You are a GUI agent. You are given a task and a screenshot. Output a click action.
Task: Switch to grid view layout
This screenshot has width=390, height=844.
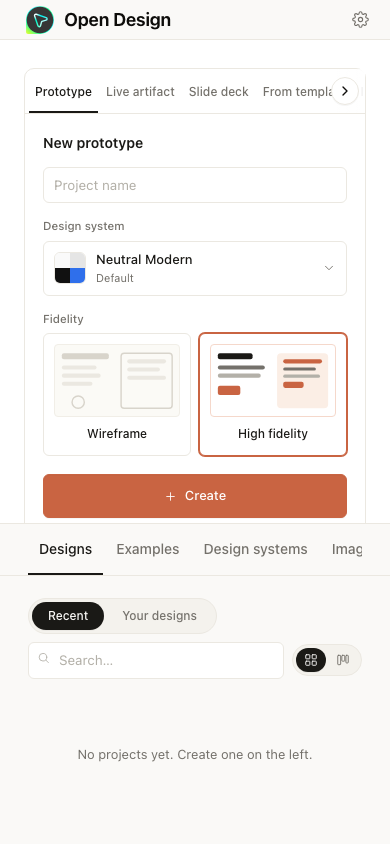[311, 660]
